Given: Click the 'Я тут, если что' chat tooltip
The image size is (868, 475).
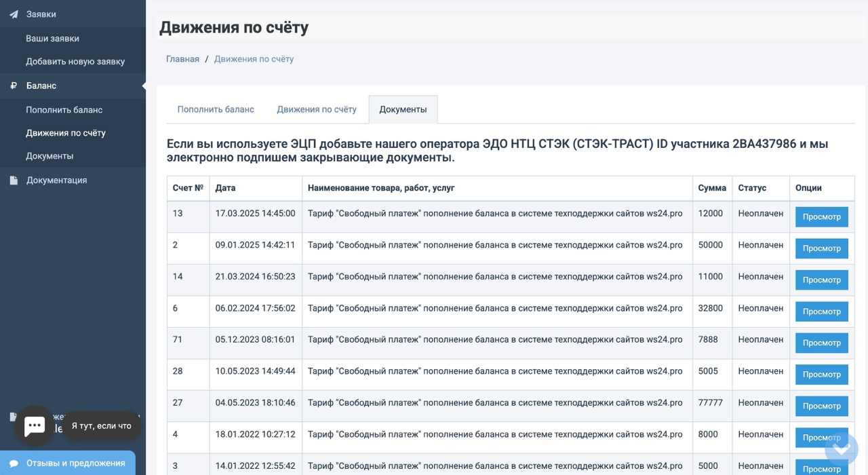Looking at the screenshot, I should [x=102, y=425].
